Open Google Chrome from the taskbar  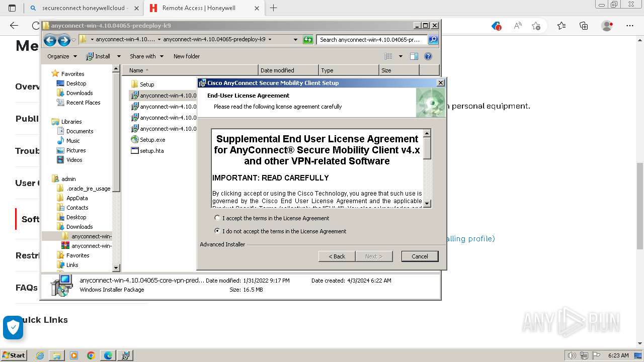tap(91, 355)
